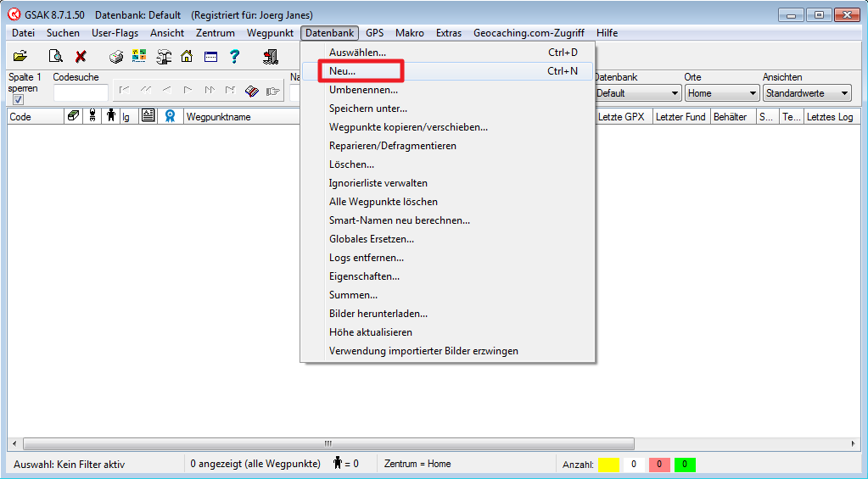
Task: Open the Ansicht menu
Action: click(167, 32)
